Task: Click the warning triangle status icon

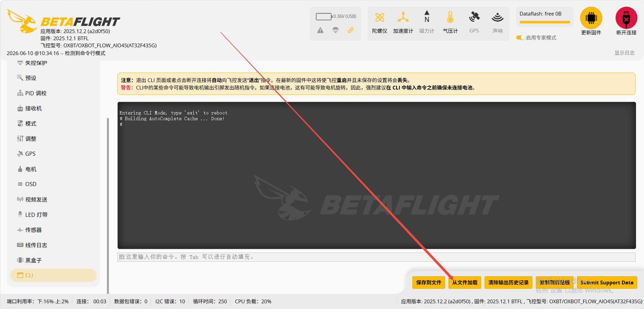Action: (x=320, y=30)
